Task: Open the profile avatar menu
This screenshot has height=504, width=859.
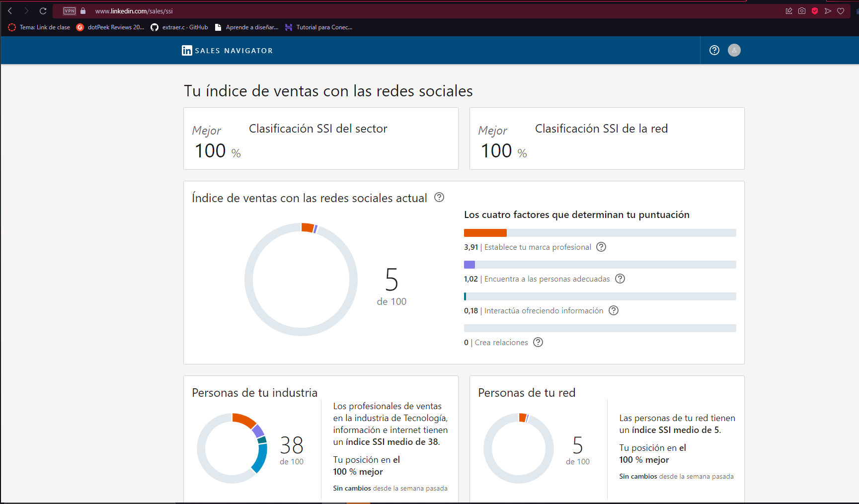Action: [x=734, y=50]
